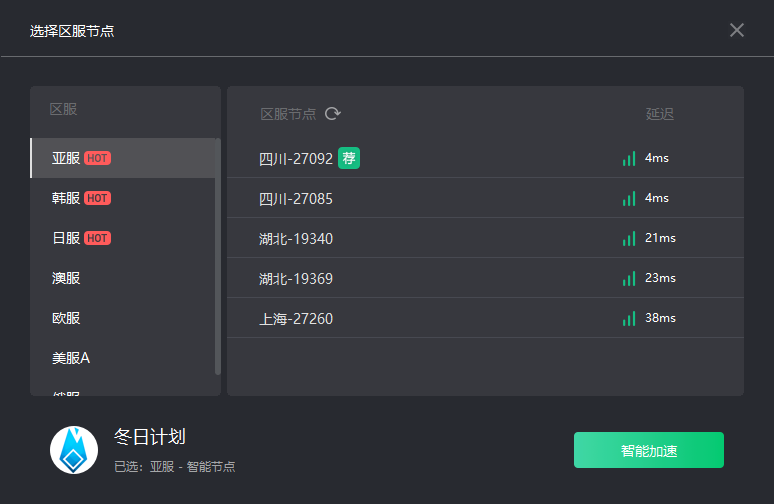Click the 冬日计划 game logo icon

coord(74,450)
